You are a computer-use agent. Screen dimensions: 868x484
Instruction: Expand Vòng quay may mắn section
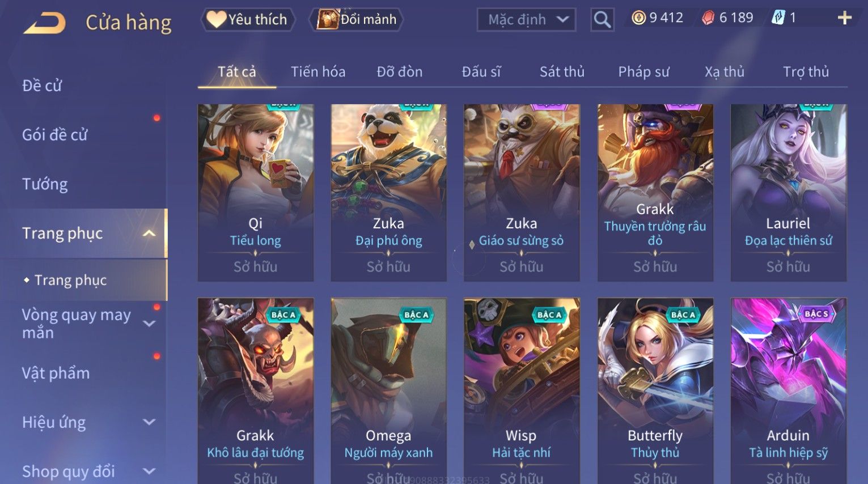pos(149,324)
